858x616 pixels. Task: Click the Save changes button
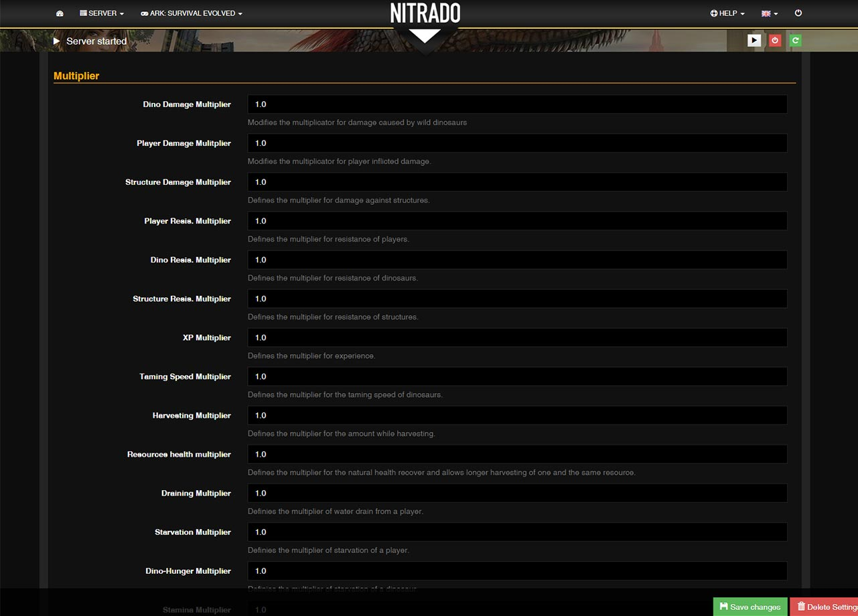click(750, 607)
